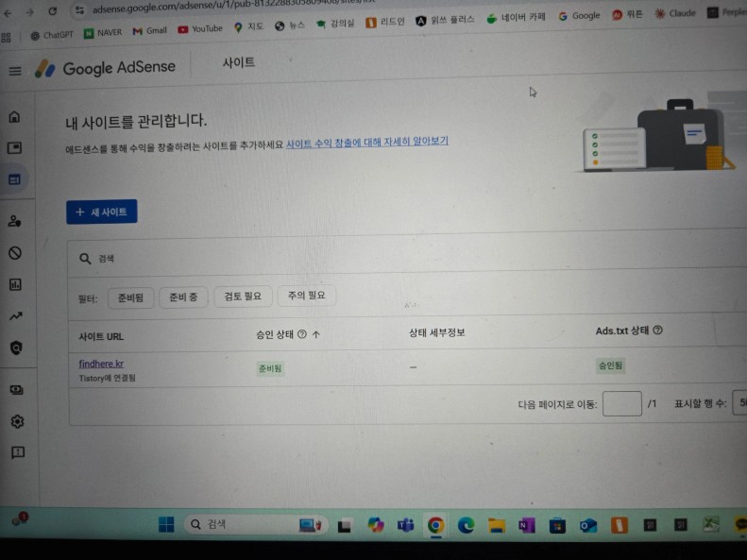
Task: Open the 표시할 행 수 dropdown
Action: tap(739, 402)
